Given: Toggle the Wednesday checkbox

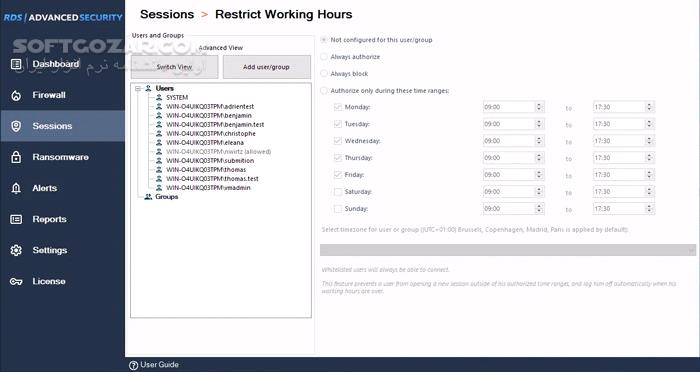Looking at the screenshot, I should click(x=338, y=141).
